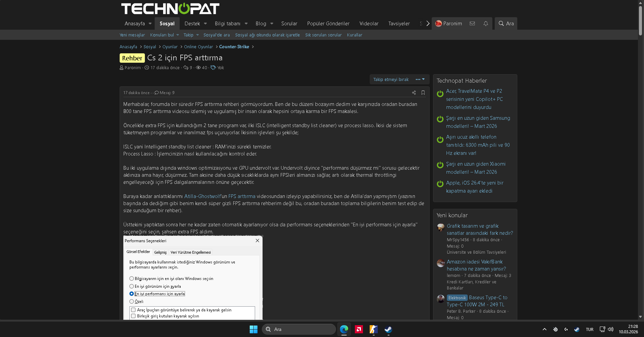Image resolution: width=644 pixels, height=337 pixels.
Task: Expand the Bilgi tabanı dropdown arrow
Action: 246,24
